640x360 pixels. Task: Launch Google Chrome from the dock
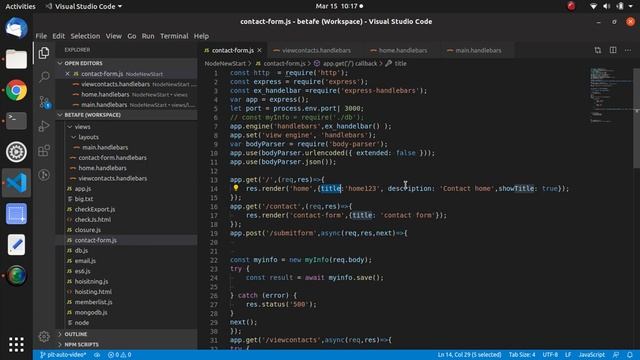click(16, 90)
